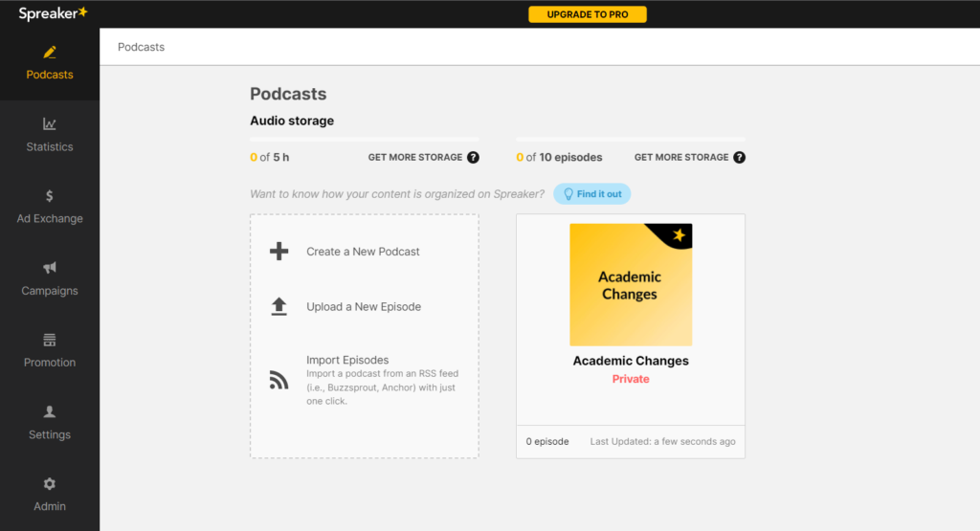
Task: Click the plus icon to create podcast
Action: 278,252
